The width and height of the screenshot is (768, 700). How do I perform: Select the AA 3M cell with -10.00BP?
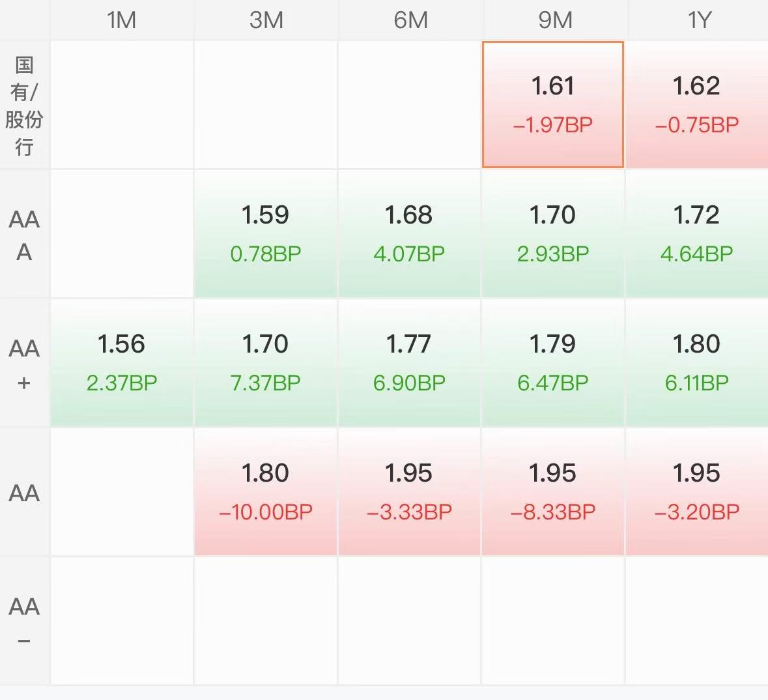pyautogui.click(x=266, y=492)
